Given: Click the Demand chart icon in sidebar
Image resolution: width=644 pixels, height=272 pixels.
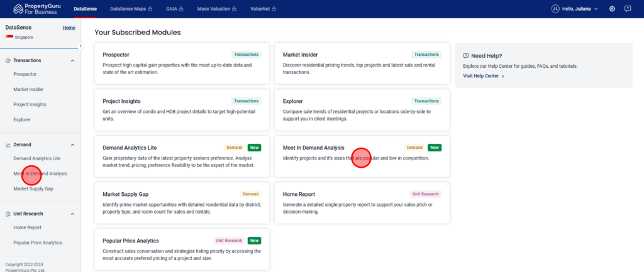Looking at the screenshot, I should coord(8,145).
